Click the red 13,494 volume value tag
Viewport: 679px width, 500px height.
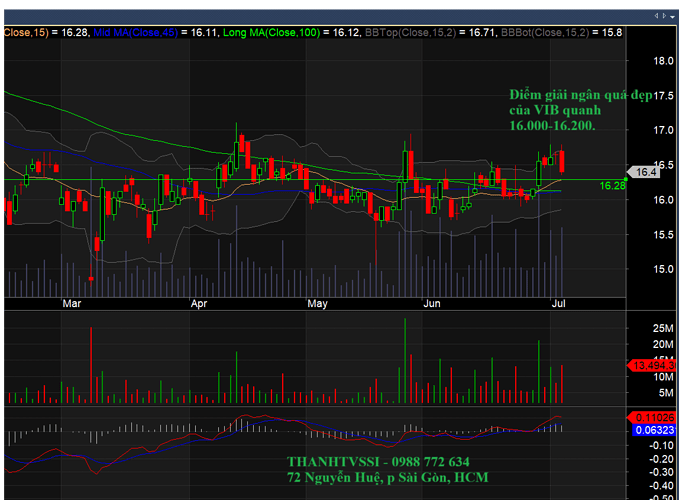pos(651,366)
